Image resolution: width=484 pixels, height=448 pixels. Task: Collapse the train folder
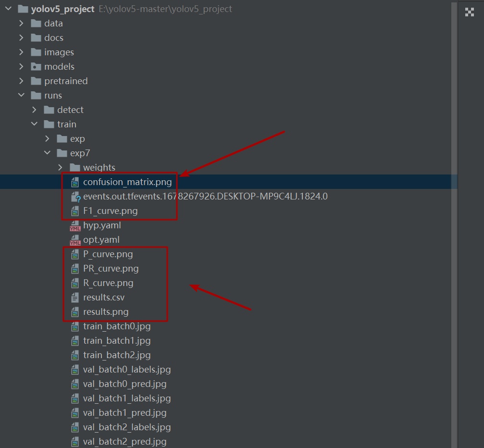(x=34, y=124)
